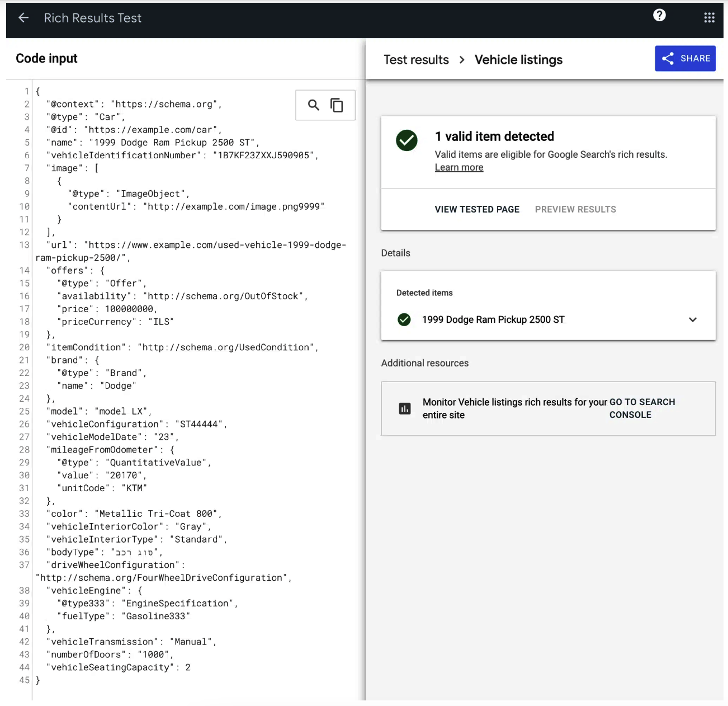Click the Code input heading
Screen dimensions: 728x706
coord(46,58)
